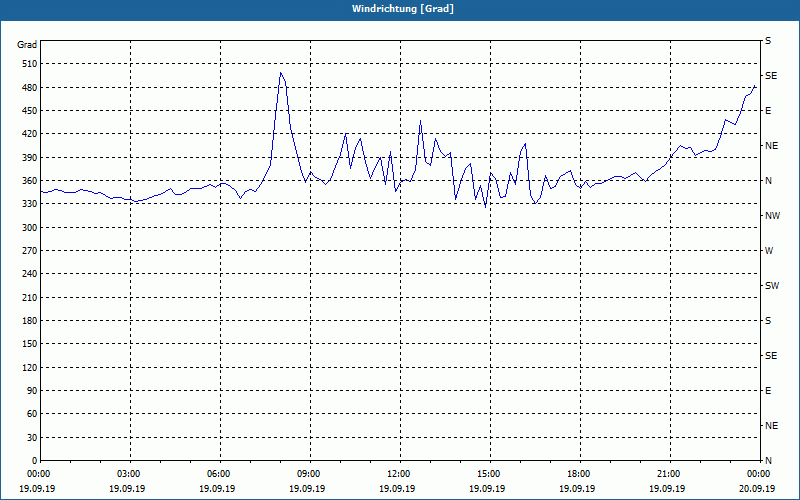Select the 120 y-axis value

click(x=30, y=367)
